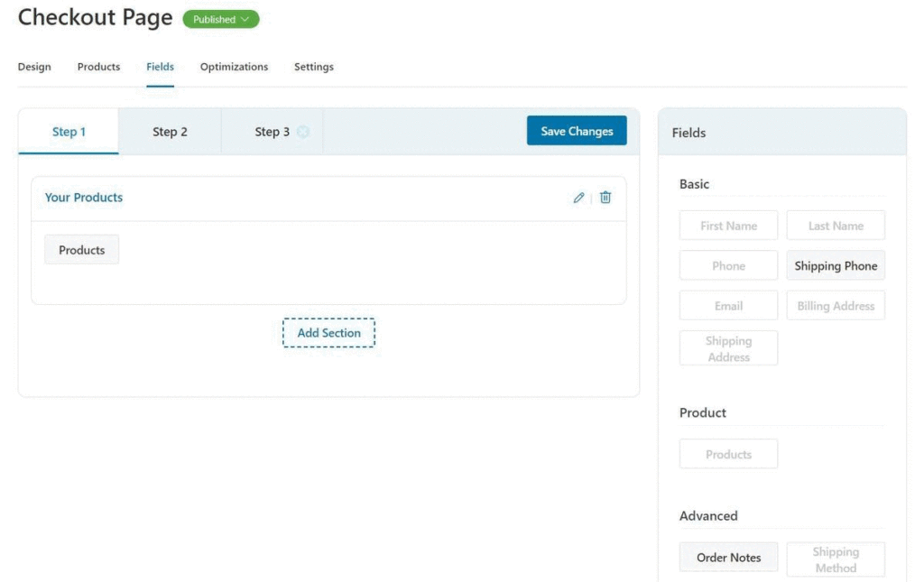
Task: Switch to the Design tab
Action: [34, 67]
